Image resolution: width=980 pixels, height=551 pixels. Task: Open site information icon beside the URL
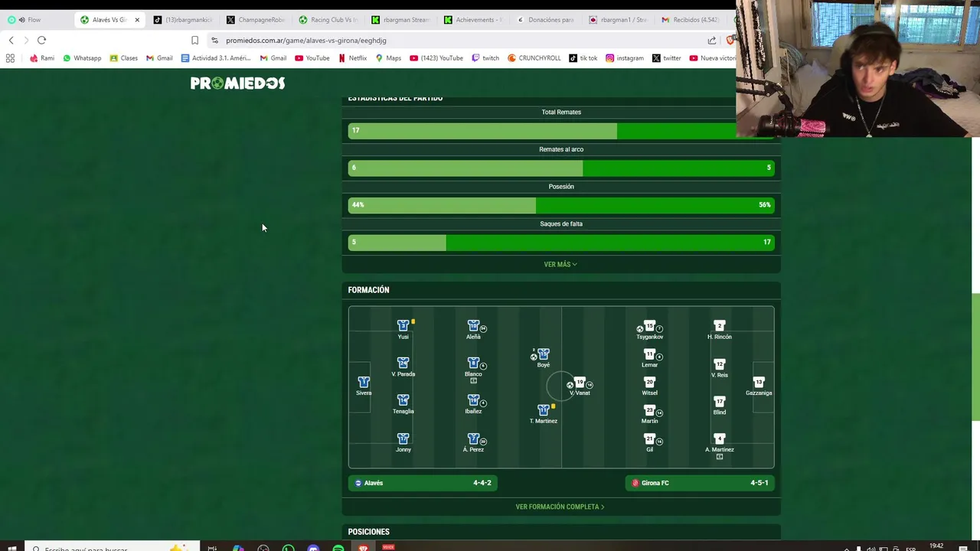coord(214,40)
